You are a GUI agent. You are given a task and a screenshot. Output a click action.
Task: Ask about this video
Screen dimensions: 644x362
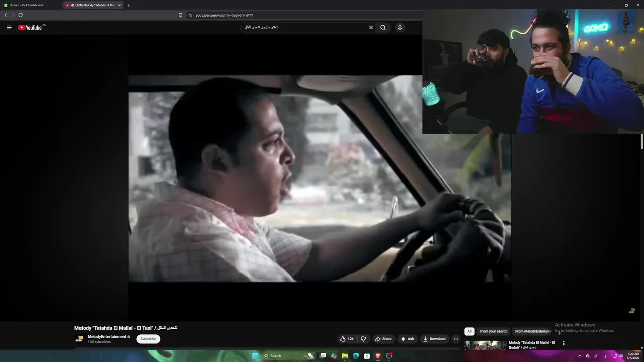[x=408, y=339]
